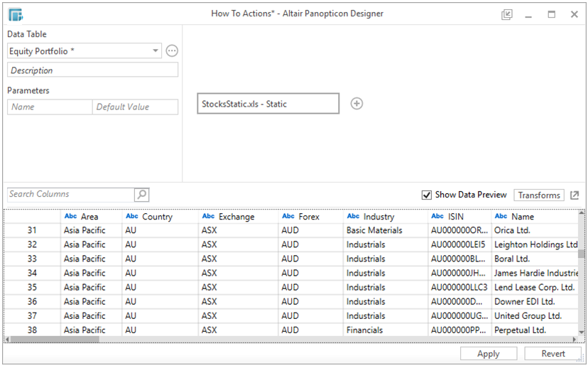Click the Abc type icon on Area column
Viewport: 588px width, 368px height.
pyautogui.click(x=70, y=216)
